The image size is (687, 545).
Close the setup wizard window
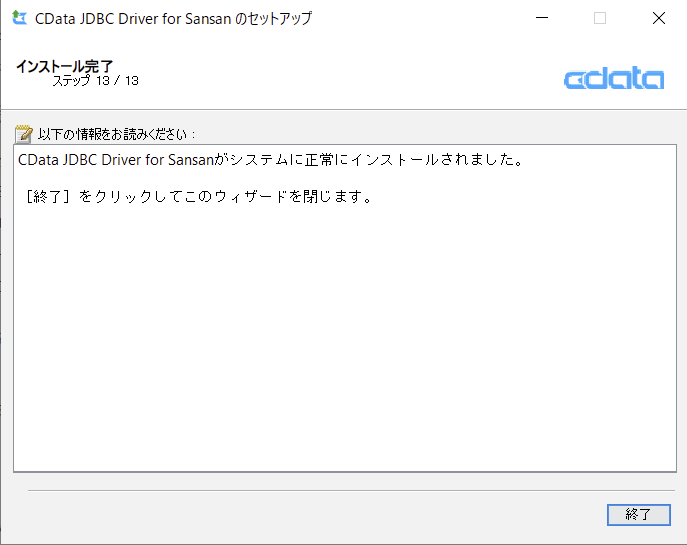tap(659, 18)
